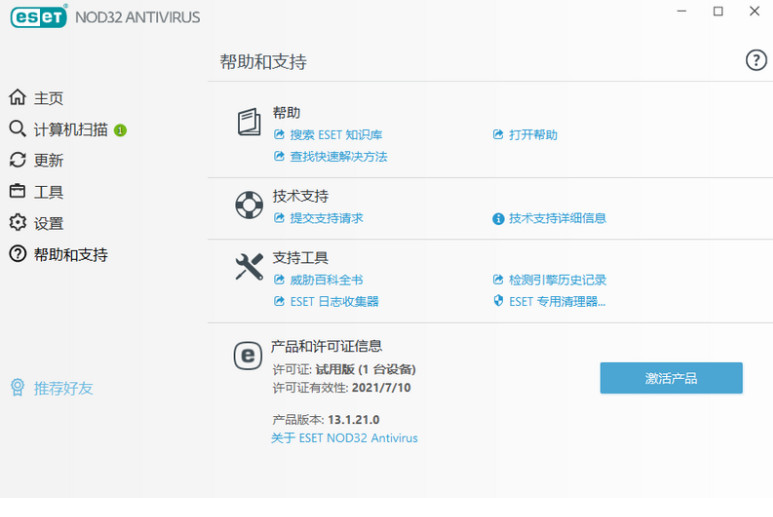Click the 帮助和支持 page heading

click(263, 62)
